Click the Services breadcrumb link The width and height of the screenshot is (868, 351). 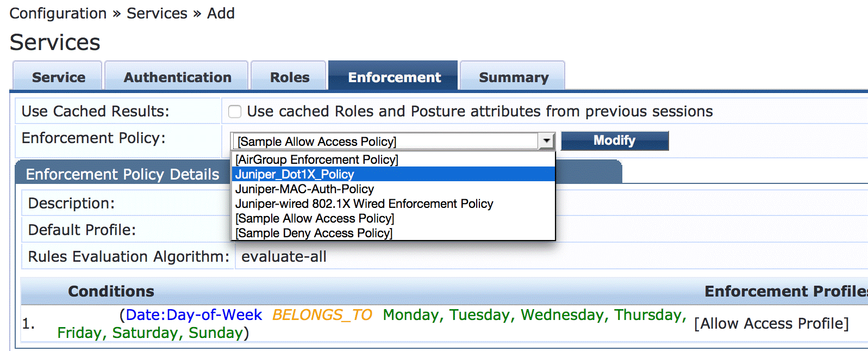157,13
